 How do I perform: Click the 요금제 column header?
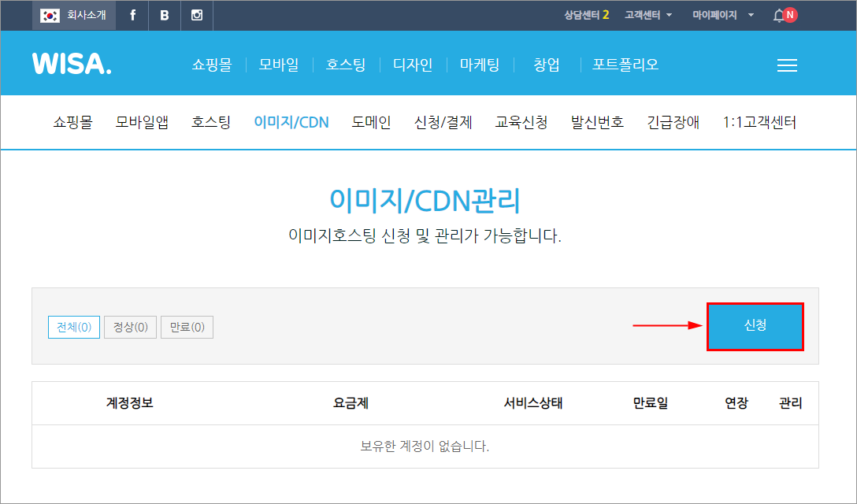click(x=351, y=403)
